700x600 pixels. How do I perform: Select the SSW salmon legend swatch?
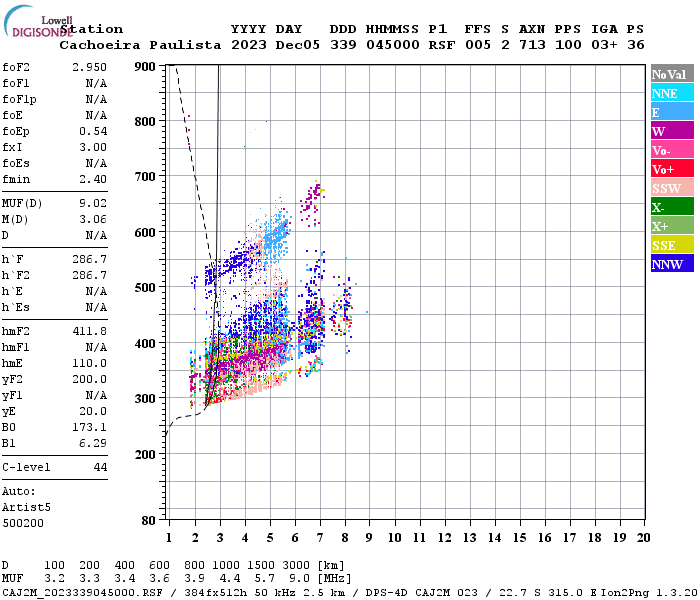(672, 188)
